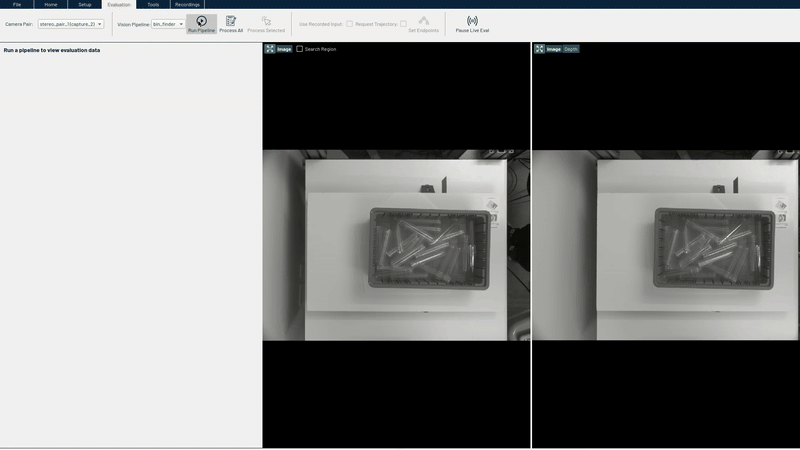Toggle the Use Recorded Input checkbox
The image size is (800, 450).
click(x=349, y=23)
